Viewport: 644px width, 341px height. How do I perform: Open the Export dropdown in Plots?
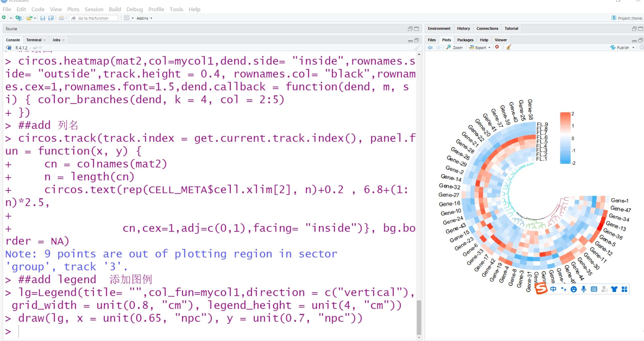(x=480, y=47)
